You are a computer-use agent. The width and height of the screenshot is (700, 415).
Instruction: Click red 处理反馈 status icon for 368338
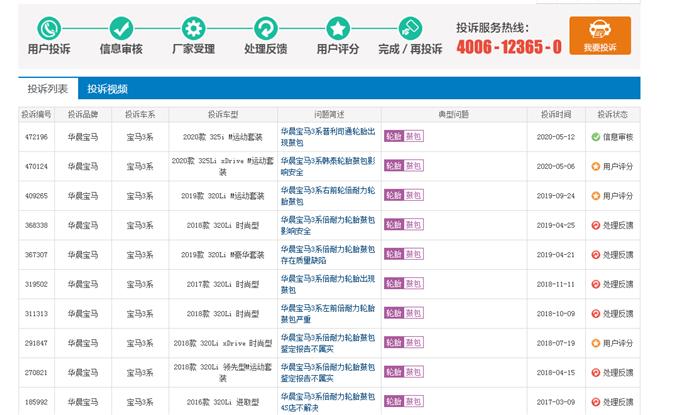click(x=596, y=225)
